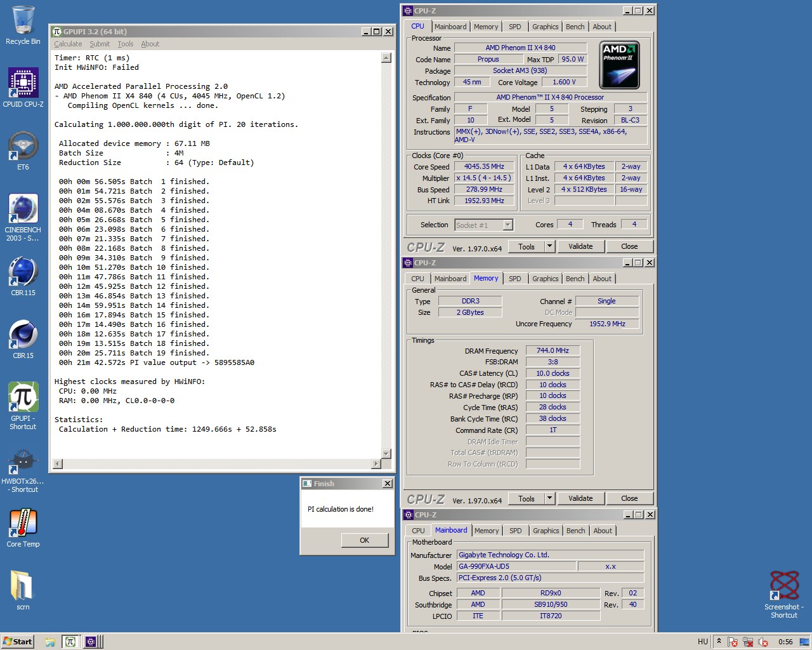
Task: Expand Tools dropdown arrow in Memory CPU-Z
Action: click(549, 498)
